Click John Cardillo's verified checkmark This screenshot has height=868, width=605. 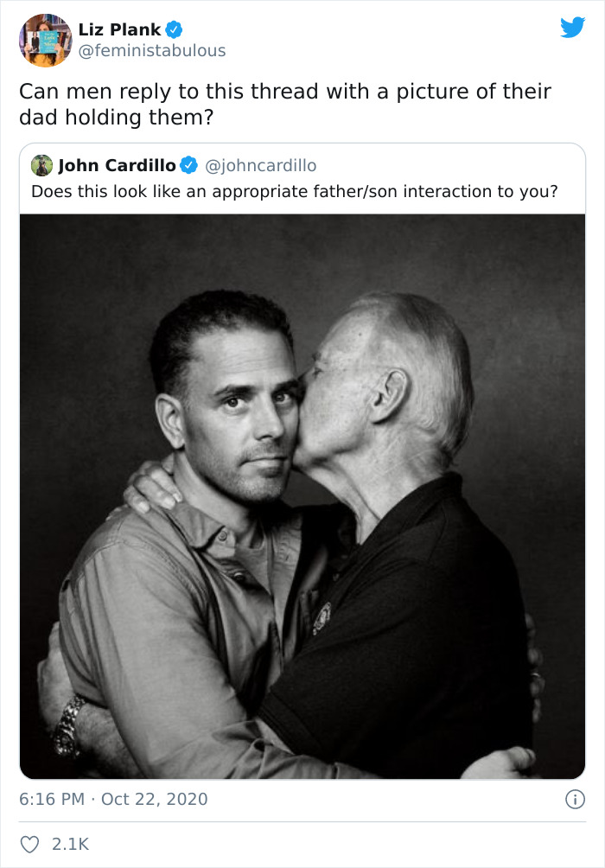[189, 165]
